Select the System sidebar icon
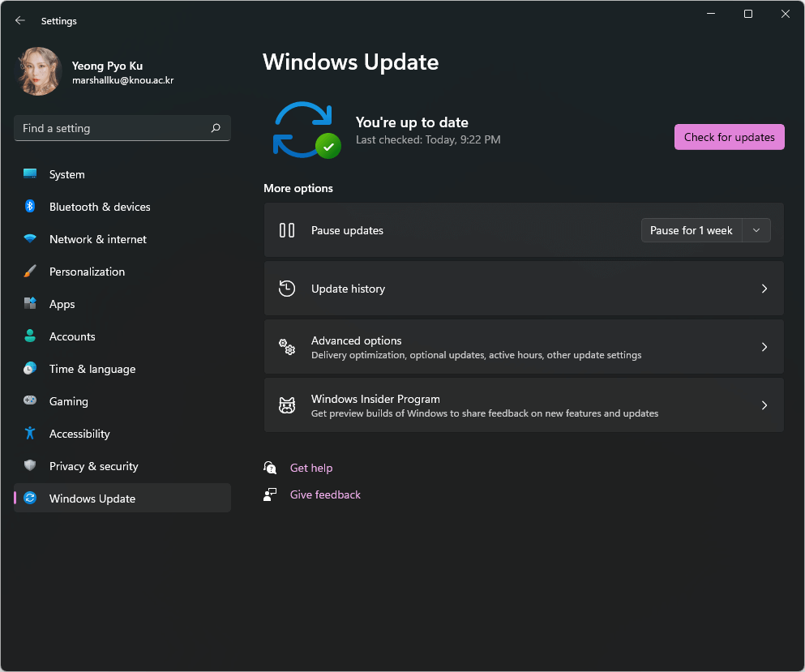Viewport: 805px width, 672px height. point(30,173)
